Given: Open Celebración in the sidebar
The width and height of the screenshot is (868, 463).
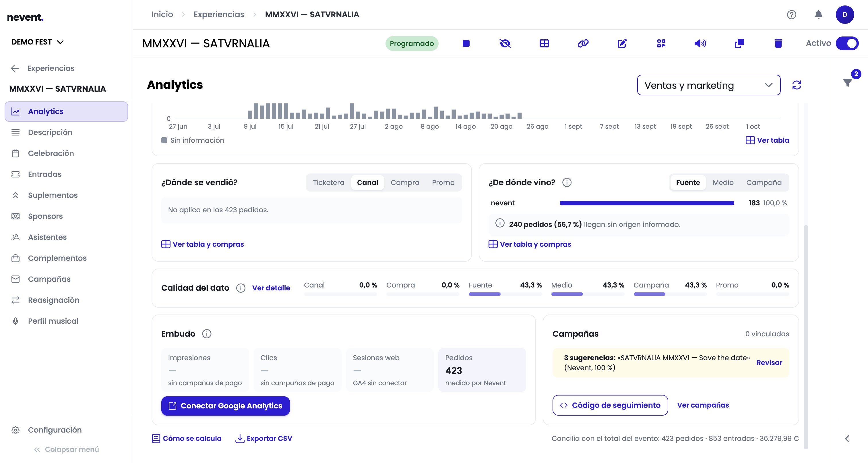Looking at the screenshot, I should [66, 153].
